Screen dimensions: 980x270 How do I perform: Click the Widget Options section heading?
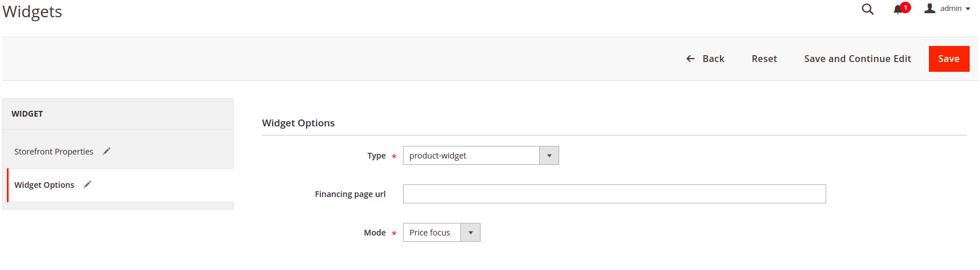(x=299, y=123)
